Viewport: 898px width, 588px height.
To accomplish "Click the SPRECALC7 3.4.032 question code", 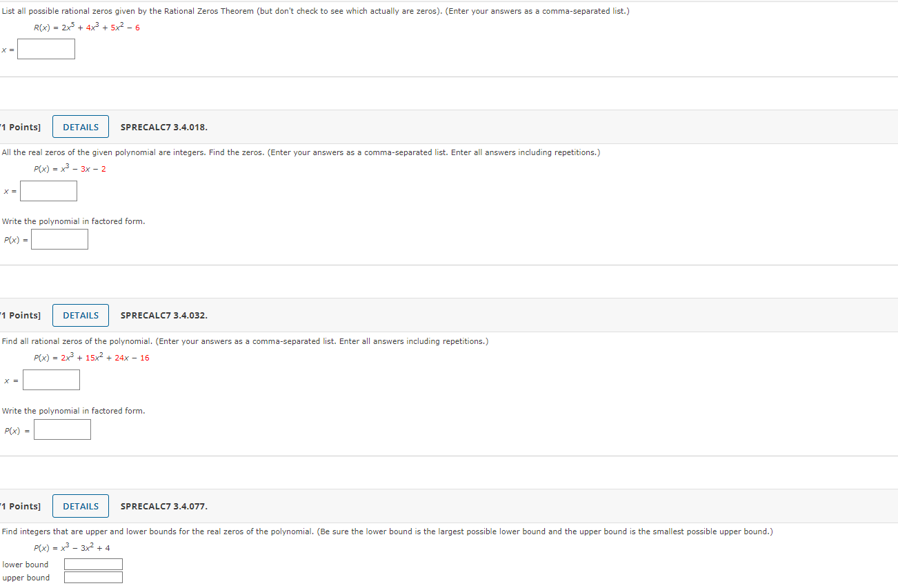I will click(x=163, y=316).
